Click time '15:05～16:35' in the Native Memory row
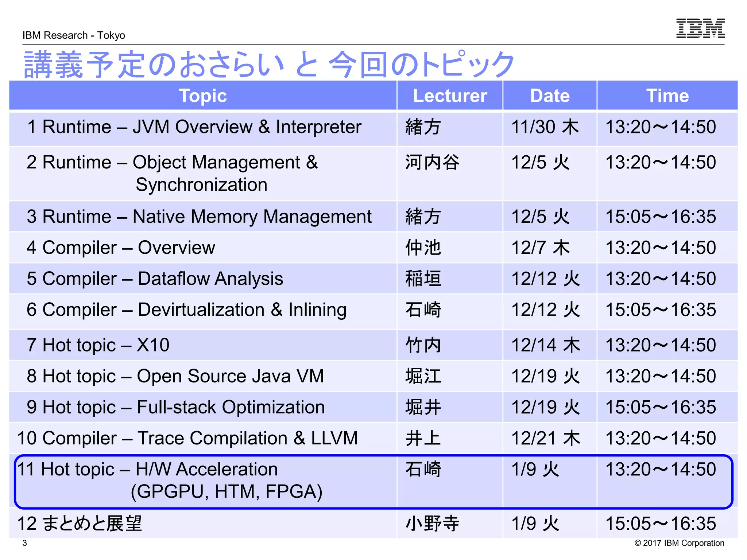Viewport: 747px width, 560px height. (661, 217)
